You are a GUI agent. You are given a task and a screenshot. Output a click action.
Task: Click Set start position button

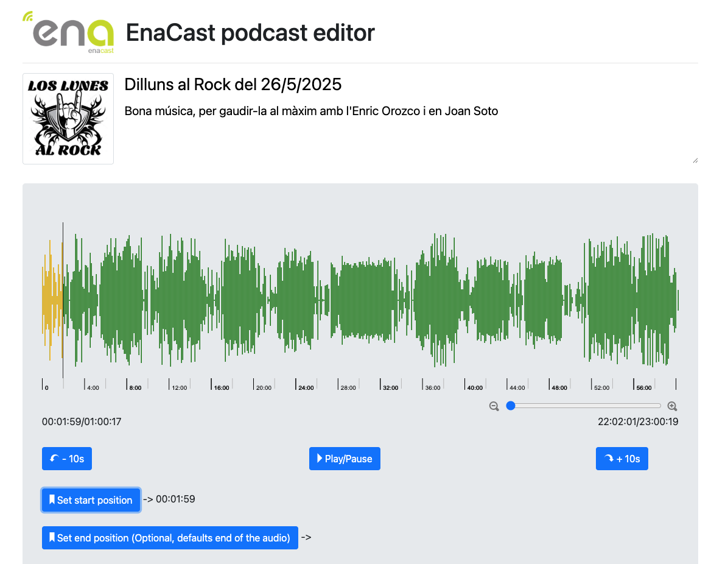click(x=91, y=500)
